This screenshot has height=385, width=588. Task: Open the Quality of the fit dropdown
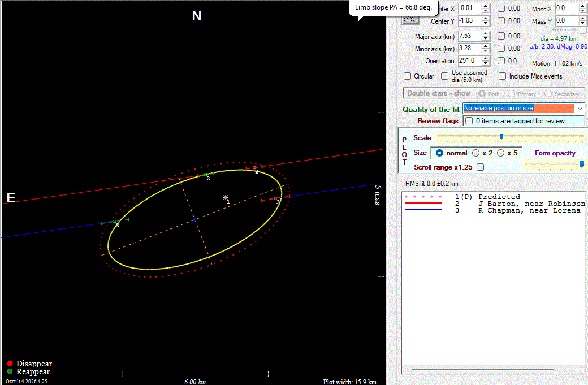[x=580, y=109]
